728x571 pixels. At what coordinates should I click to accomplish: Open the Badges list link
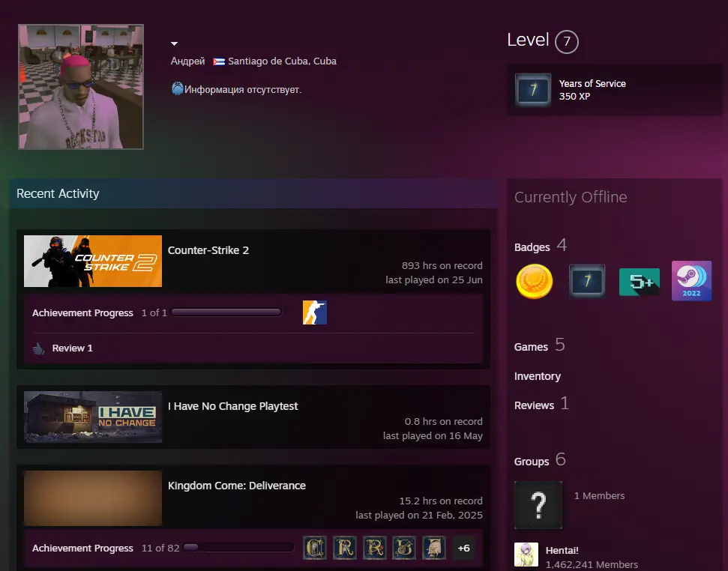click(x=532, y=247)
